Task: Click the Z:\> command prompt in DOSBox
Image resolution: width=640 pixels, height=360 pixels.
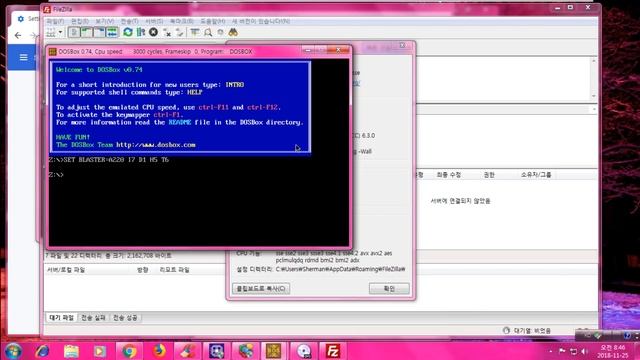Action: point(56,175)
